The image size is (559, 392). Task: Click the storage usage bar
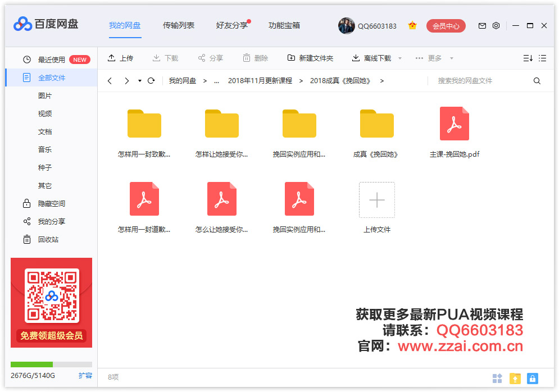[x=51, y=364]
